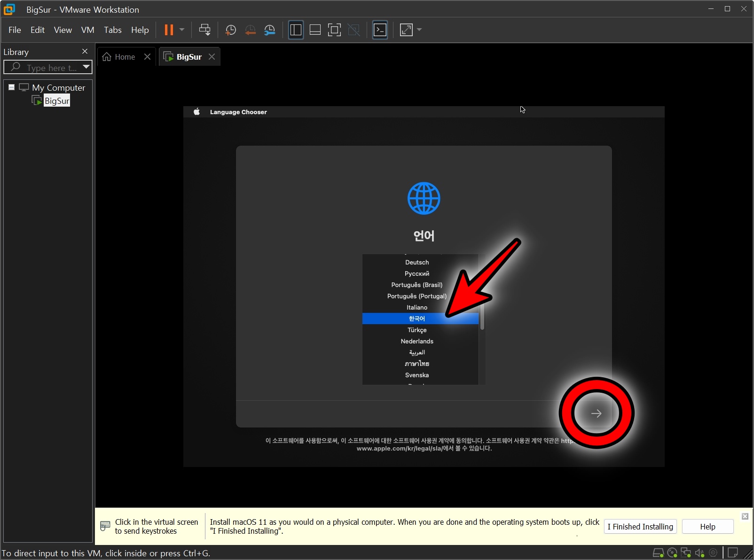Take a snapshot of this virtual machine
754x560 pixels.
pyautogui.click(x=230, y=30)
